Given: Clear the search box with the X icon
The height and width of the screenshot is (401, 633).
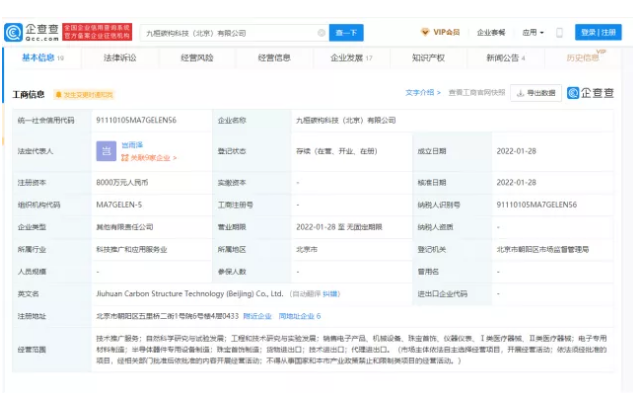Looking at the screenshot, I should point(321,33).
